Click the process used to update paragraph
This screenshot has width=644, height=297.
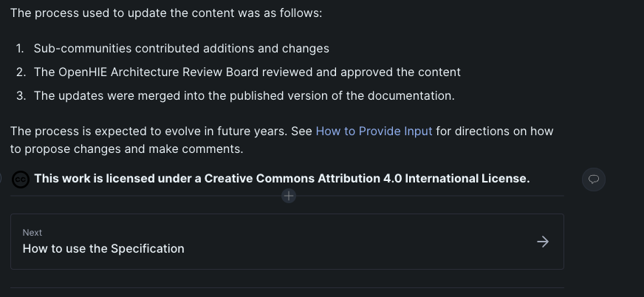166,13
